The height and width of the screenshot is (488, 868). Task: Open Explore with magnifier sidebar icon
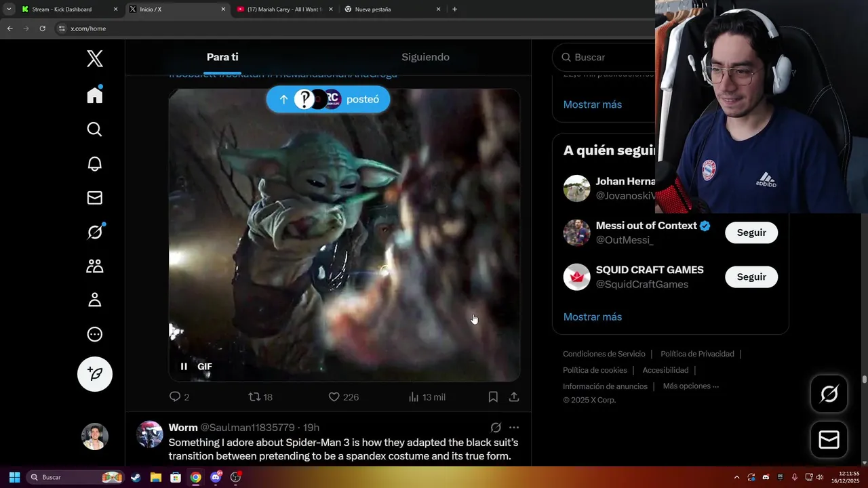click(95, 129)
